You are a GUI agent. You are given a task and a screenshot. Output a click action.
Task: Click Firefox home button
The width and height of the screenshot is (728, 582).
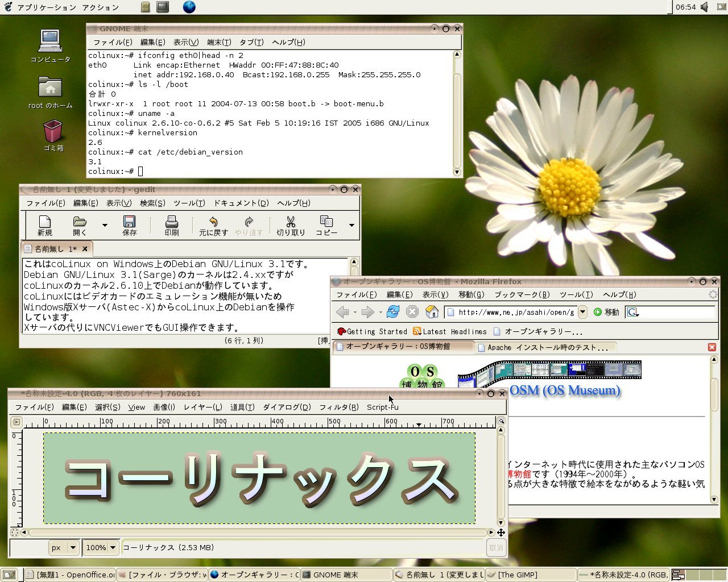click(432, 311)
